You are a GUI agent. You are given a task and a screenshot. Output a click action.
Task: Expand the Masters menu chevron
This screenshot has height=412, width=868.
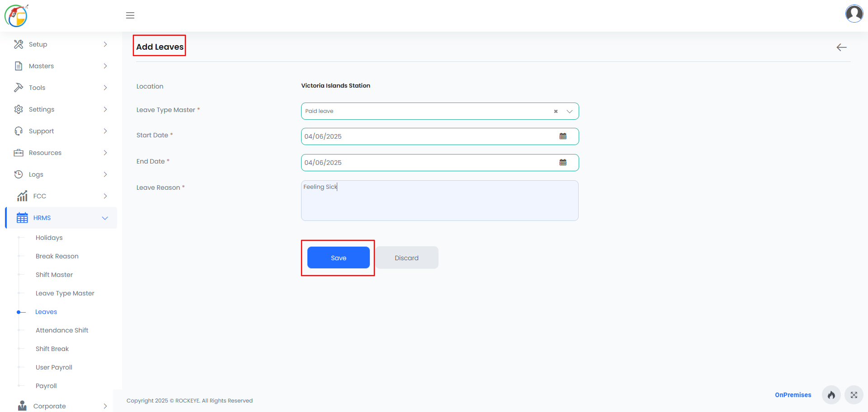105,66
